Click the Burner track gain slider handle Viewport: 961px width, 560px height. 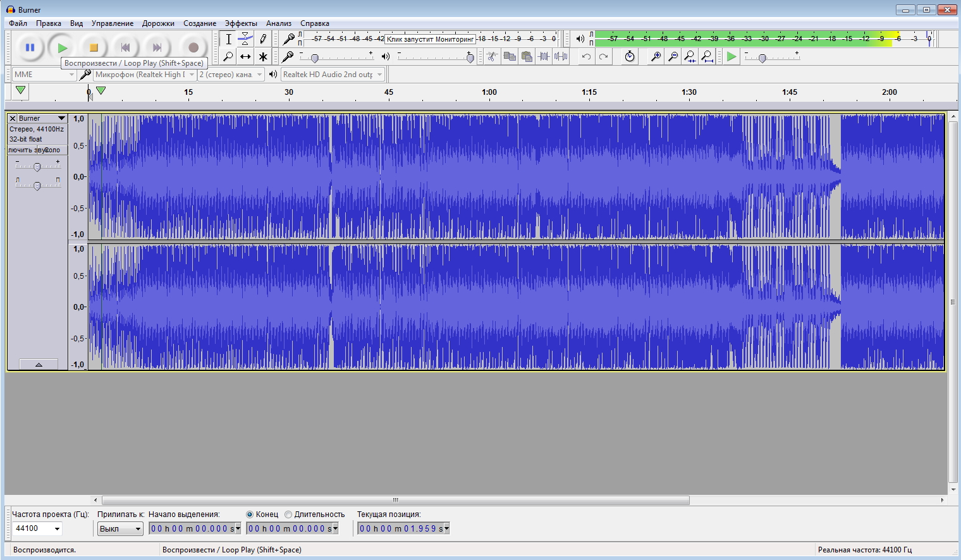tap(37, 167)
